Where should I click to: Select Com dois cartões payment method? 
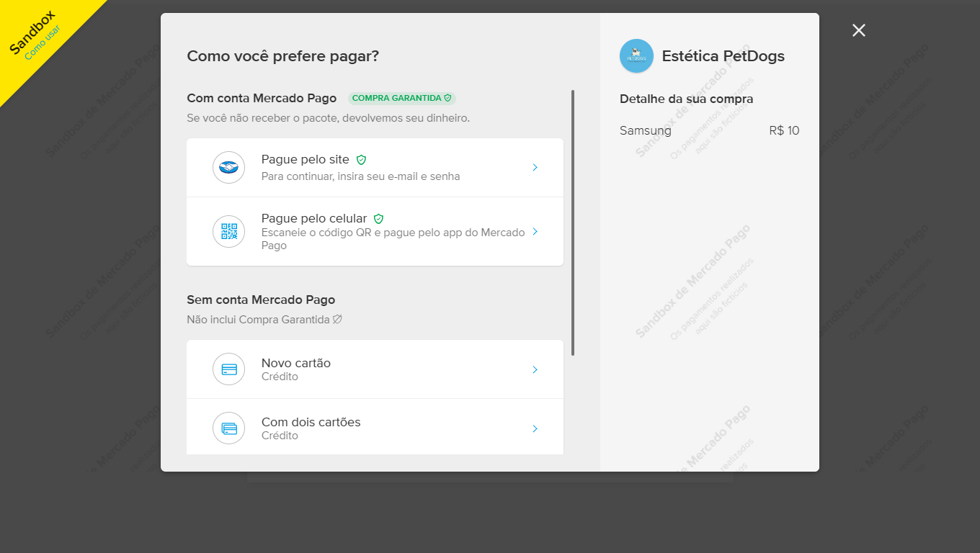(375, 428)
